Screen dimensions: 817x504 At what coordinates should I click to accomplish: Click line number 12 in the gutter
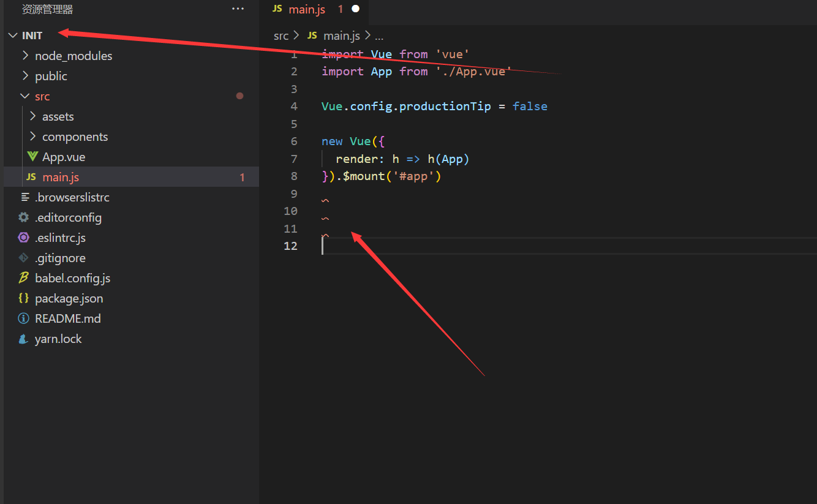[x=291, y=246]
